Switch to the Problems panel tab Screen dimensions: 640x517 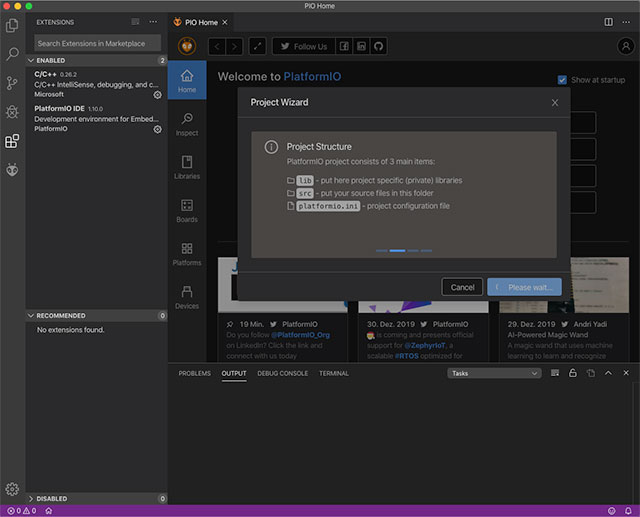click(x=194, y=373)
